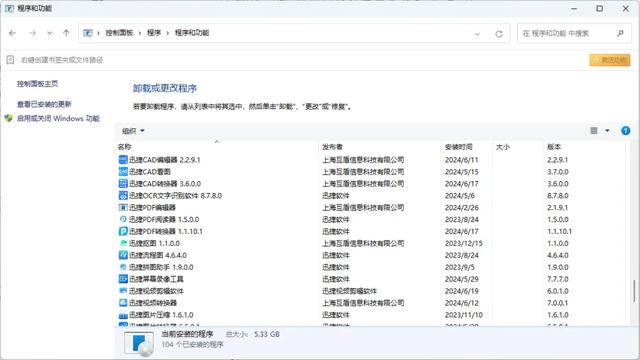Click the orange button on the bookmark bar

pos(609,60)
